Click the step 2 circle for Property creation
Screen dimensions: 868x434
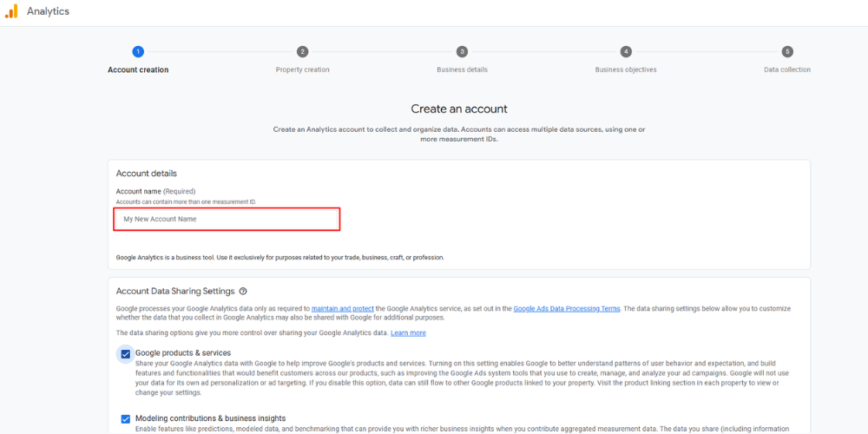(x=302, y=51)
